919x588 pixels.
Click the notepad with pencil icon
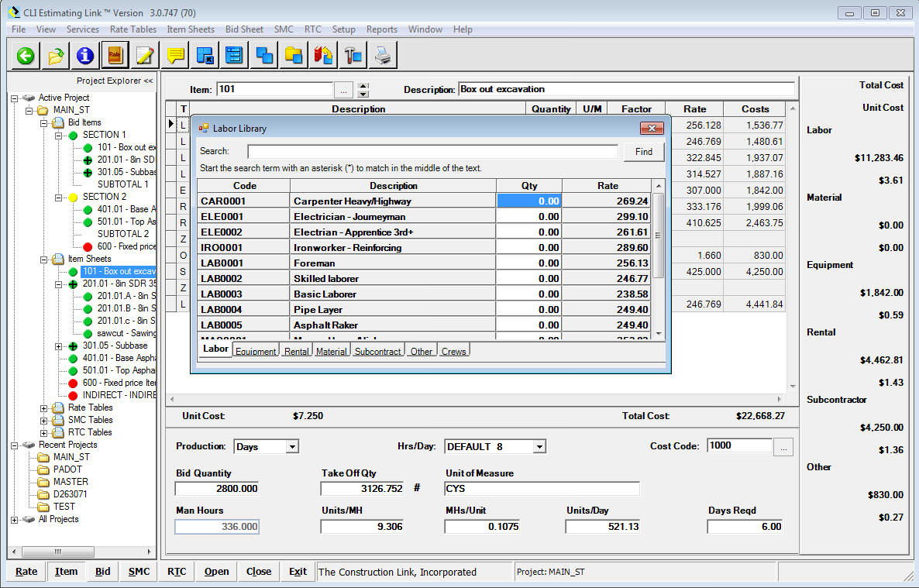click(x=145, y=56)
